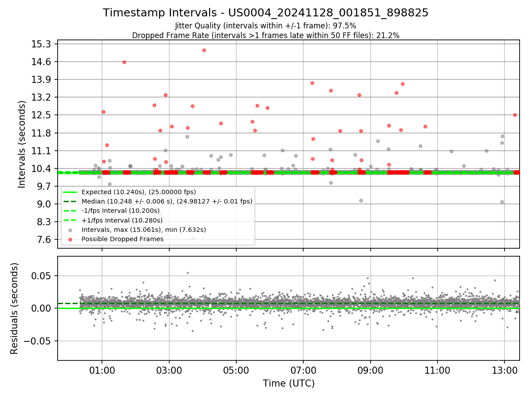Click the dark green dashed sample beside "Median"
Image resolution: width=532 pixels, height=399 pixels.
(x=70, y=201)
